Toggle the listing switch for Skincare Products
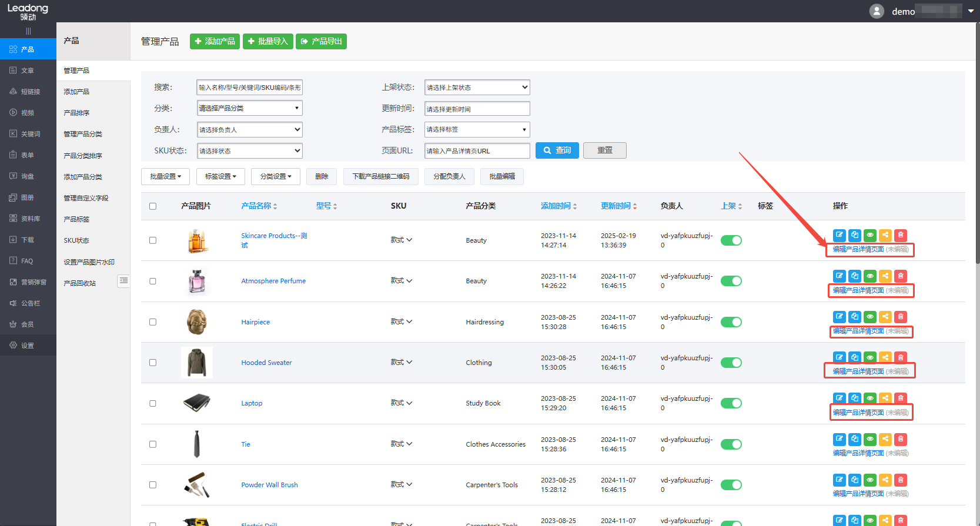 coord(731,240)
